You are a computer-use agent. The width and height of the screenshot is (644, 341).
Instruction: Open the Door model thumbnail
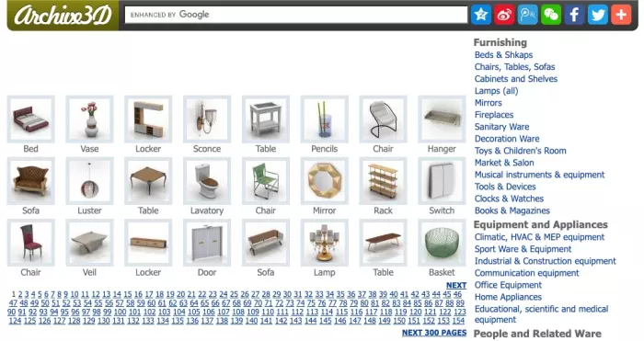coord(207,243)
